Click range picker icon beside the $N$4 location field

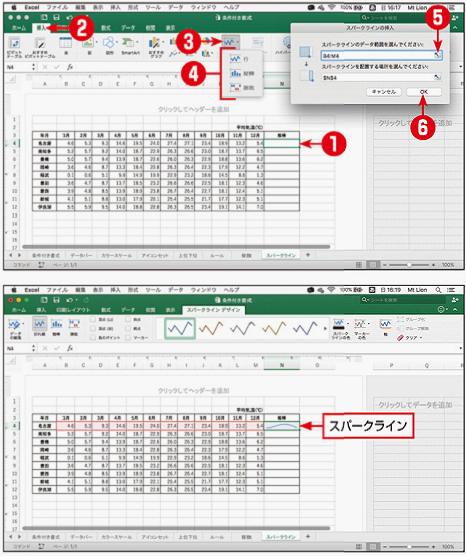tap(438, 77)
